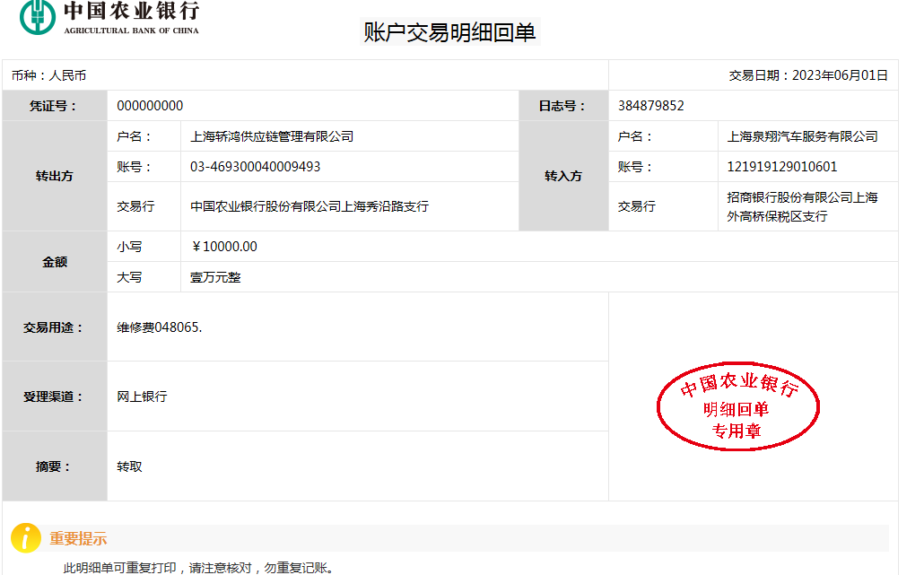Click the currency label 币种：人民币
The height and width of the screenshot is (575, 924).
(x=48, y=75)
